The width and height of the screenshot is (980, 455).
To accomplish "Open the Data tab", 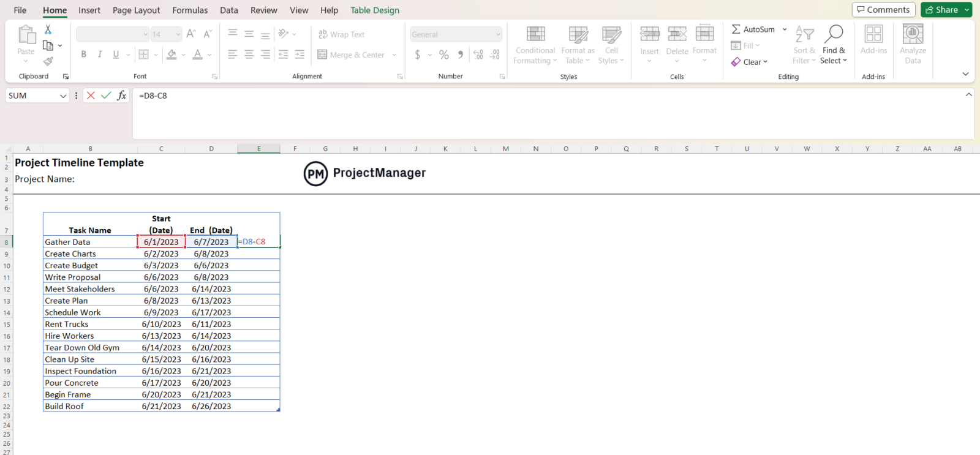I will [x=229, y=10].
